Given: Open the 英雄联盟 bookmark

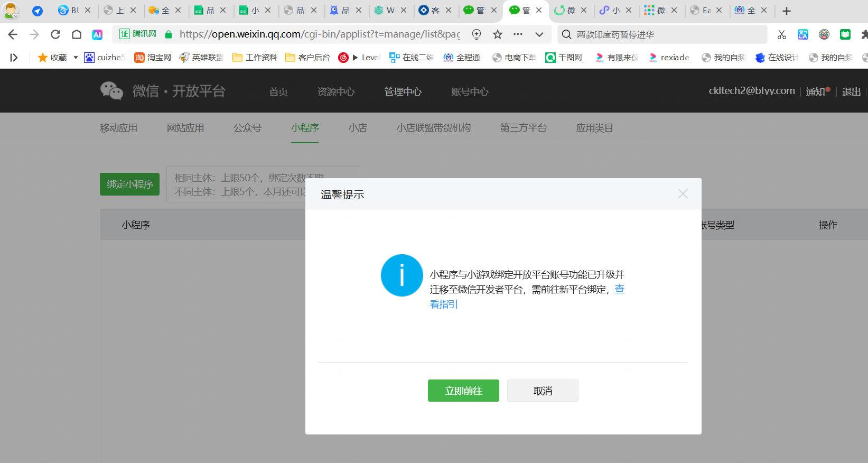Looking at the screenshot, I should 201,58.
